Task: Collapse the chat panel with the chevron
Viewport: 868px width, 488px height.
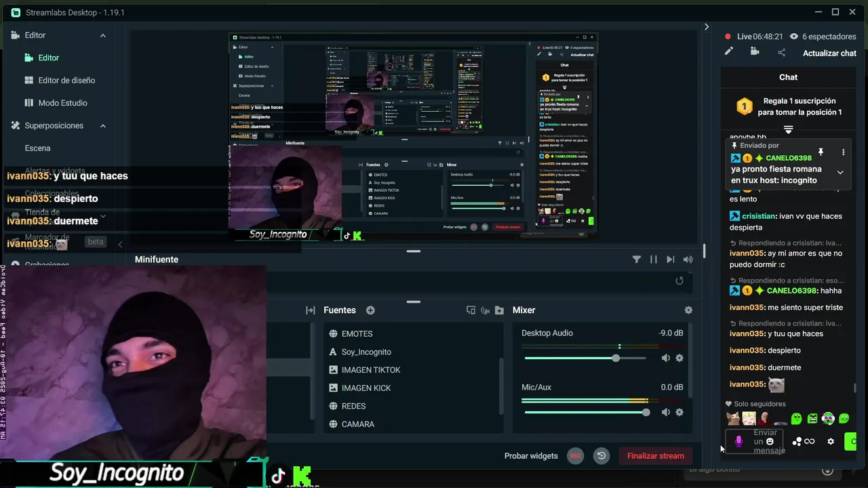Action: point(707,27)
